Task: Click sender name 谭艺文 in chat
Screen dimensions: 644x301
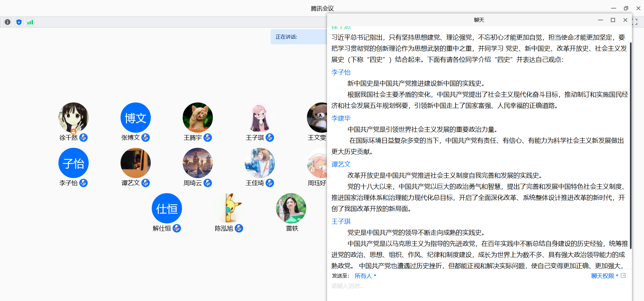Action: pyautogui.click(x=341, y=164)
